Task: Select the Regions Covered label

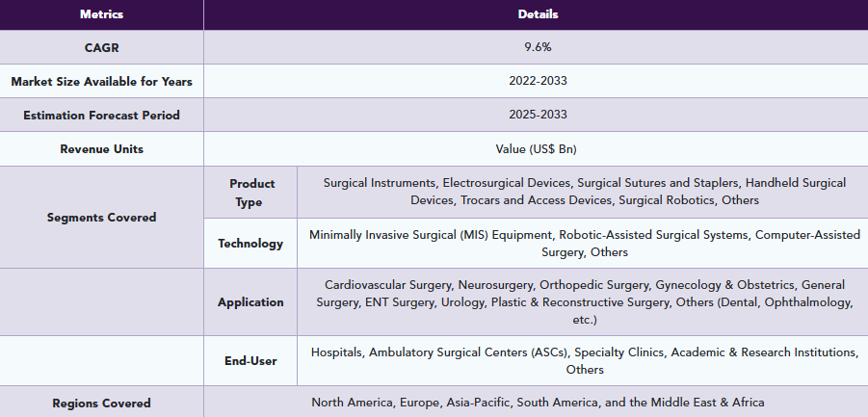Action: coord(101,403)
